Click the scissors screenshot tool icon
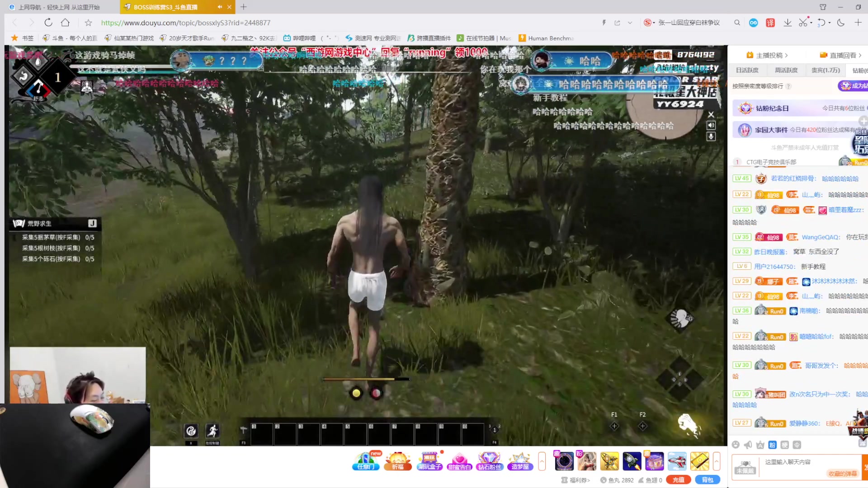 coord(803,23)
